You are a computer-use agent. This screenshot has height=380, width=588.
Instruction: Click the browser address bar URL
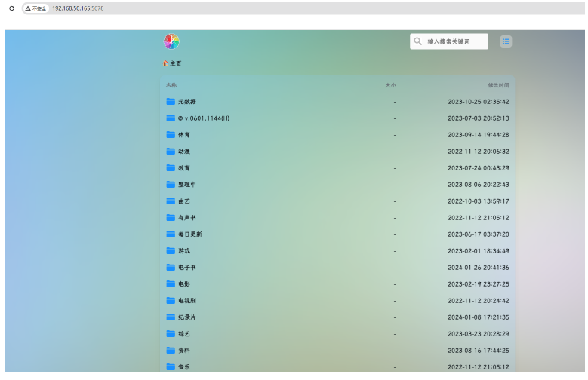[83, 8]
